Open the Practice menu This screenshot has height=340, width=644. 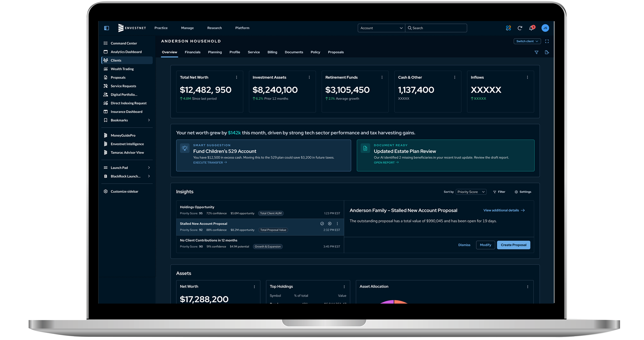[x=161, y=28]
